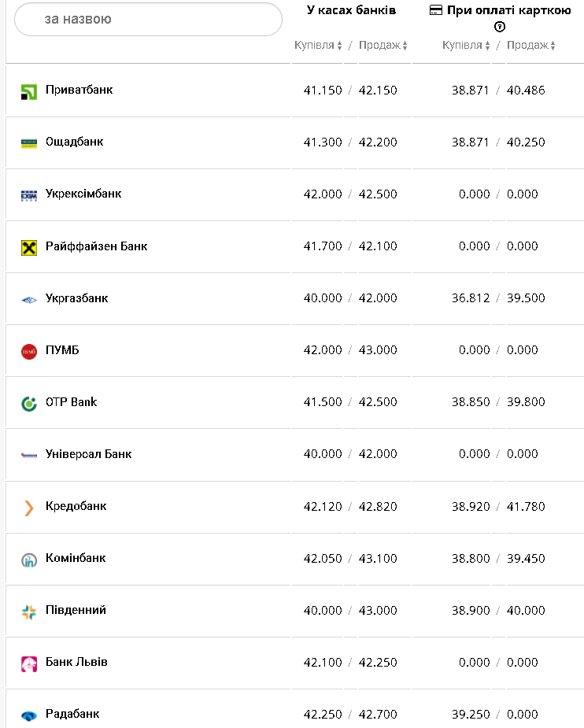The height and width of the screenshot is (728, 584).
Task: Click the ПУМБ red logo icon
Action: 29,351
